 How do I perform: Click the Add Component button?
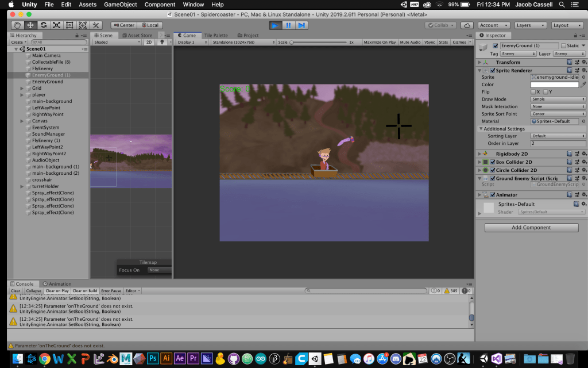[x=531, y=228]
